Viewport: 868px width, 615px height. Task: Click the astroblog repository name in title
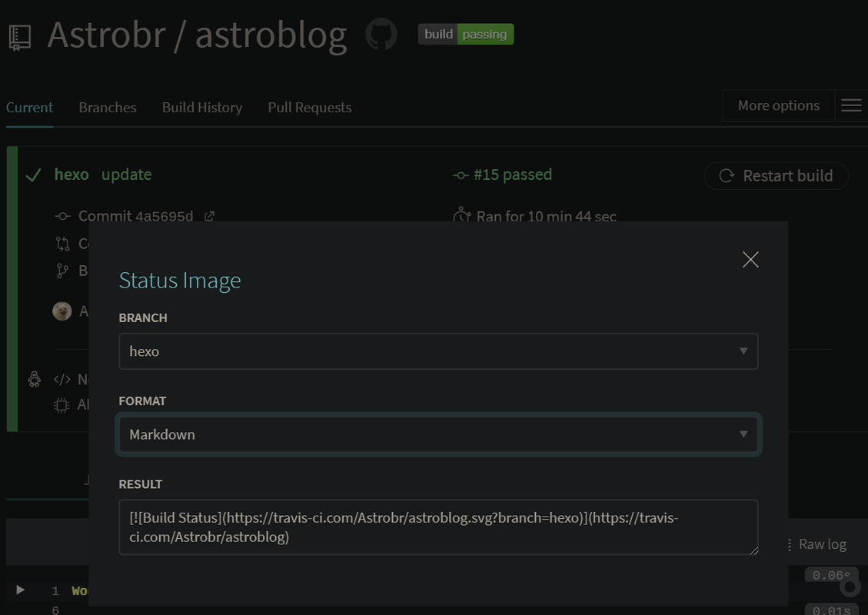coord(271,35)
